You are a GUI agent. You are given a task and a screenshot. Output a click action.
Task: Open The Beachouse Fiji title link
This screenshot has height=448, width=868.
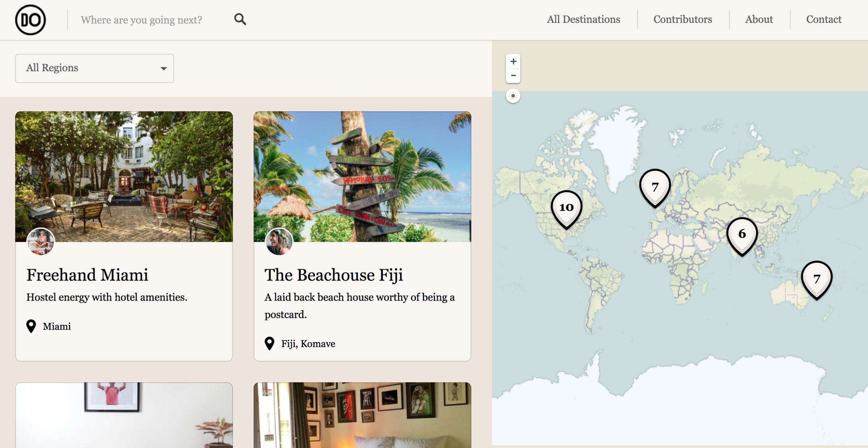(334, 275)
